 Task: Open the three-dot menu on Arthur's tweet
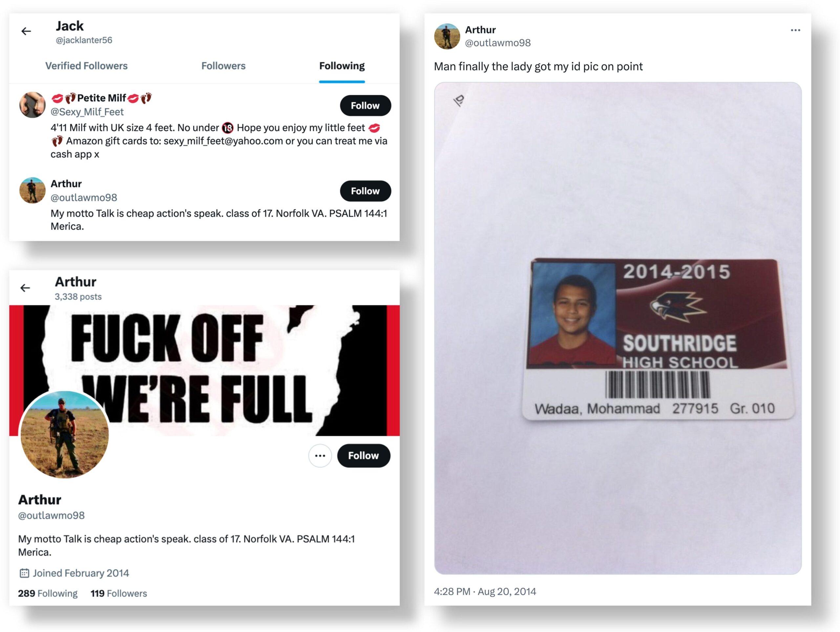pyautogui.click(x=795, y=30)
